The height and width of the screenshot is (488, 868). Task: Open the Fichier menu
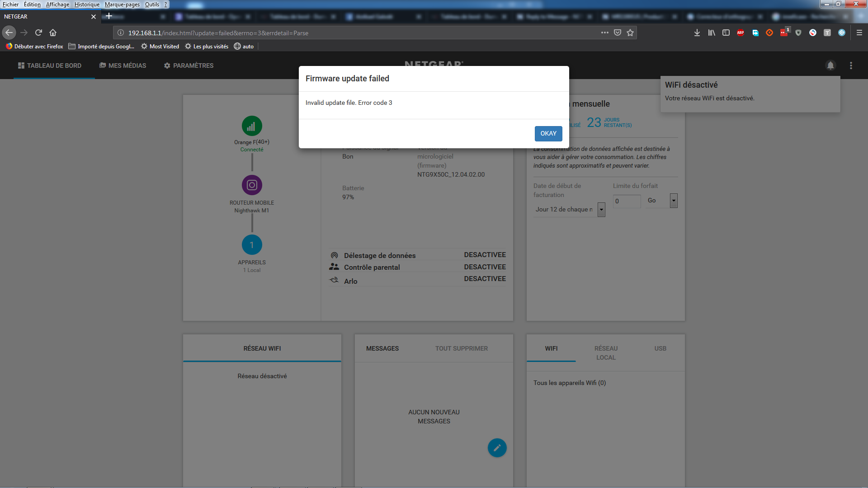click(x=11, y=5)
